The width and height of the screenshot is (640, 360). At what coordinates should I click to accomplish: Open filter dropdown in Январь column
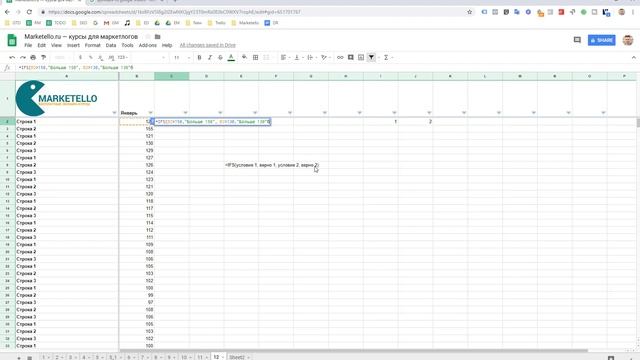[150, 113]
